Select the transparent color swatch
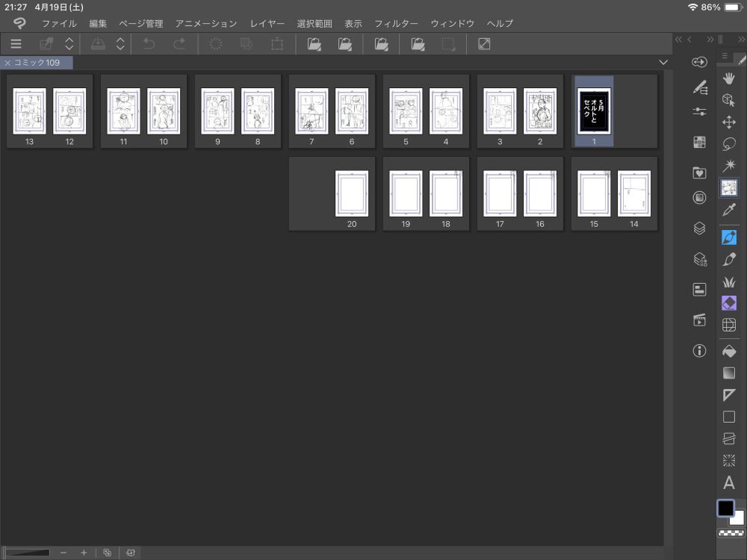Viewport: 747px width, 560px height. click(731, 533)
